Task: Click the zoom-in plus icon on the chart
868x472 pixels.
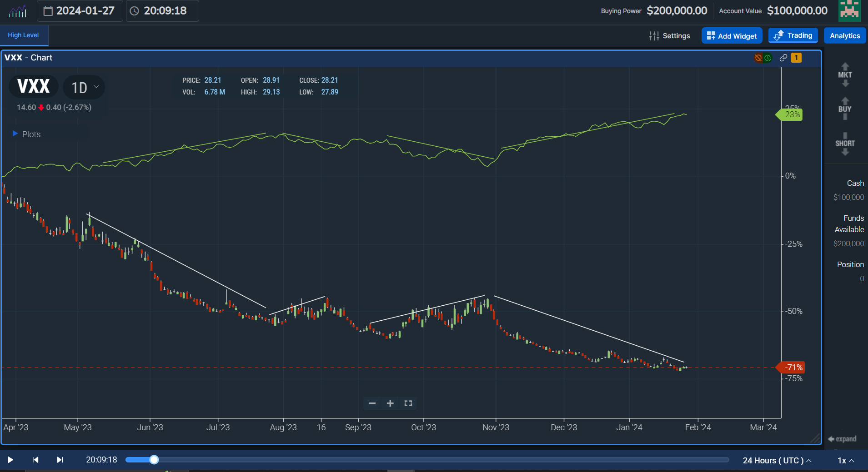Action: [x=390, y=403]
